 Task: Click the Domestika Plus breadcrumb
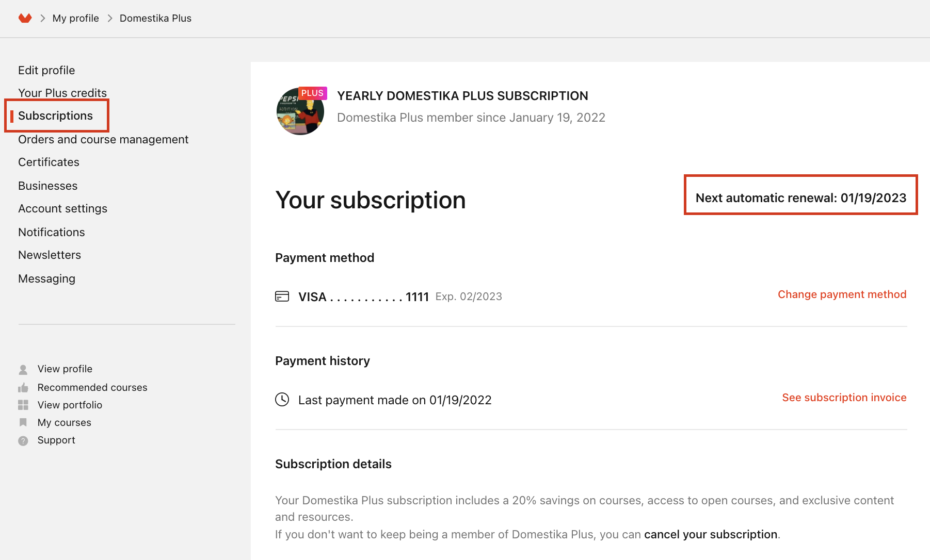pos(155,19)
